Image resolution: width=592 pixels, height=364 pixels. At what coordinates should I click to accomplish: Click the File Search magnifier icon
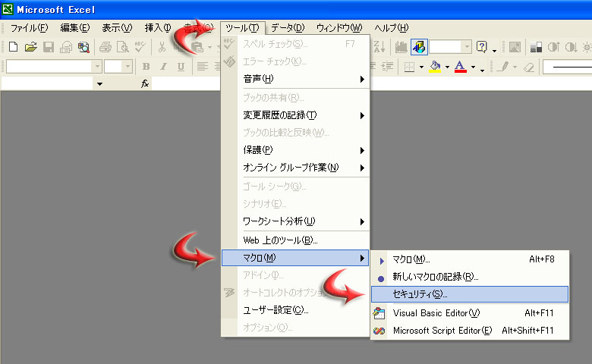83,47
